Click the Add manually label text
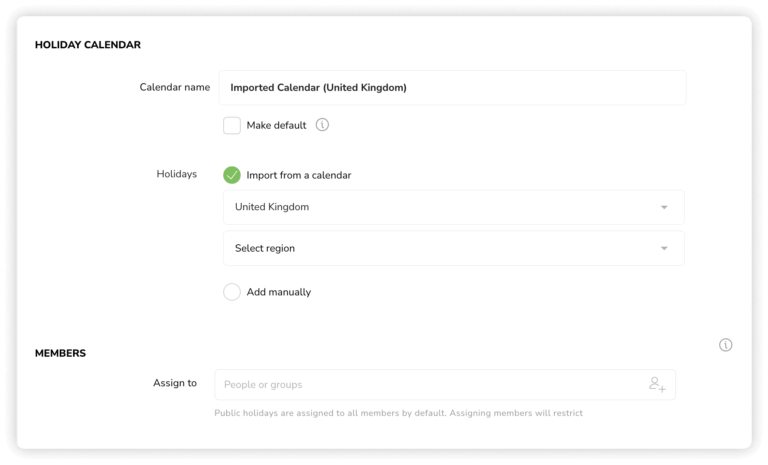 279,292
